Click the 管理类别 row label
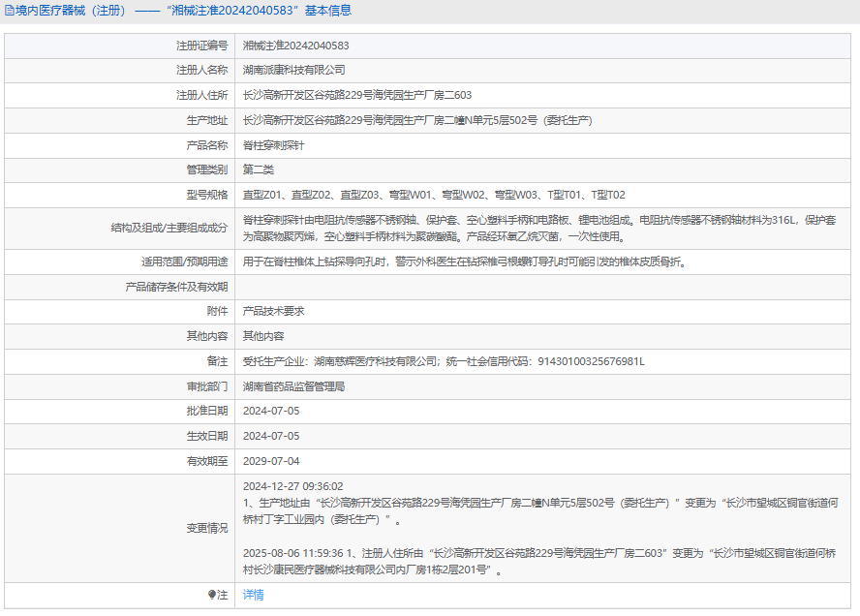The image size is (860, 616). (x=207, y=169)
